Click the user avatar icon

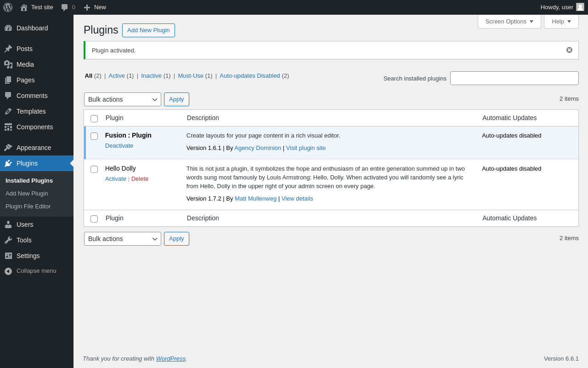tap(580, 7)
